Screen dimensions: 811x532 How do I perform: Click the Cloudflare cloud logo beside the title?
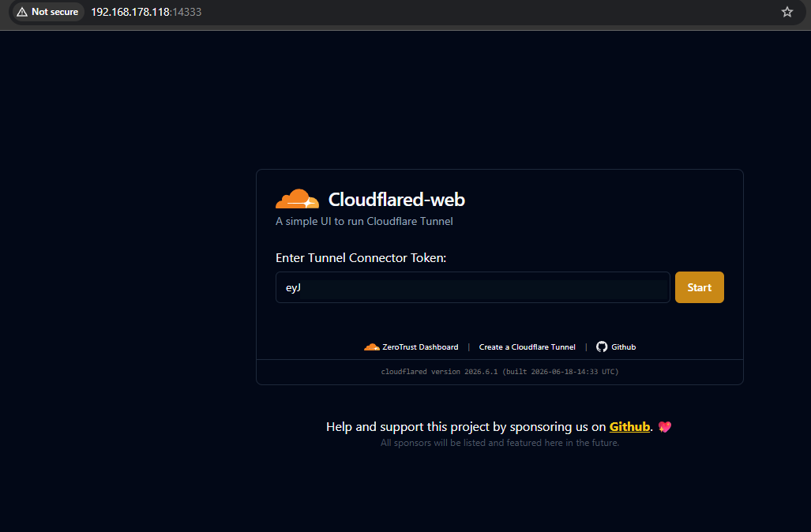[298, 199]
